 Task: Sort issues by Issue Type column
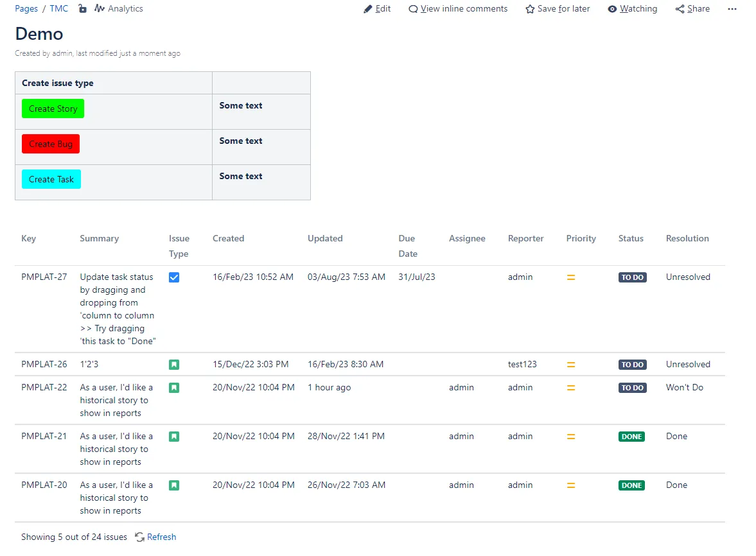coord(179,246)
